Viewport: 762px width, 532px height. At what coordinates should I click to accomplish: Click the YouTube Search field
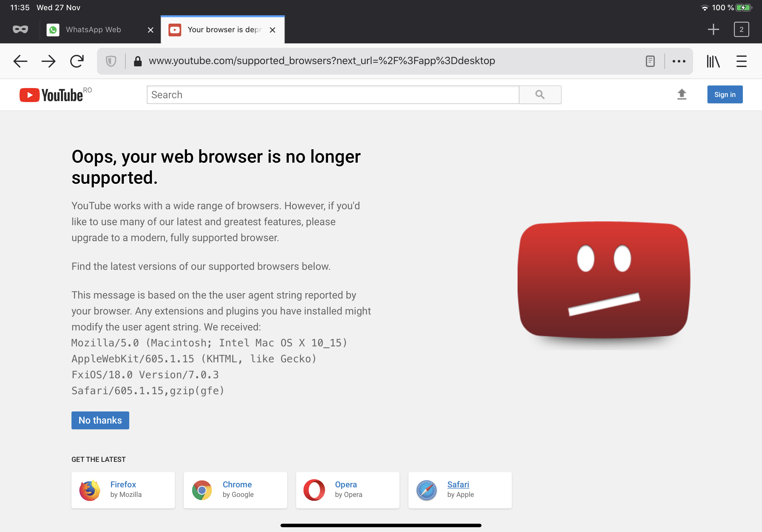tap(333, 95)
